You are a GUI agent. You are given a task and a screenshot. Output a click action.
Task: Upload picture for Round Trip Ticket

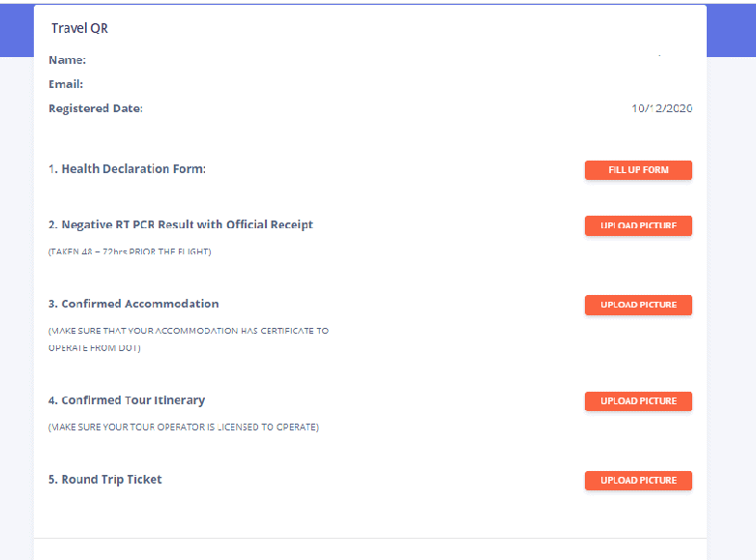coord(638,480)
